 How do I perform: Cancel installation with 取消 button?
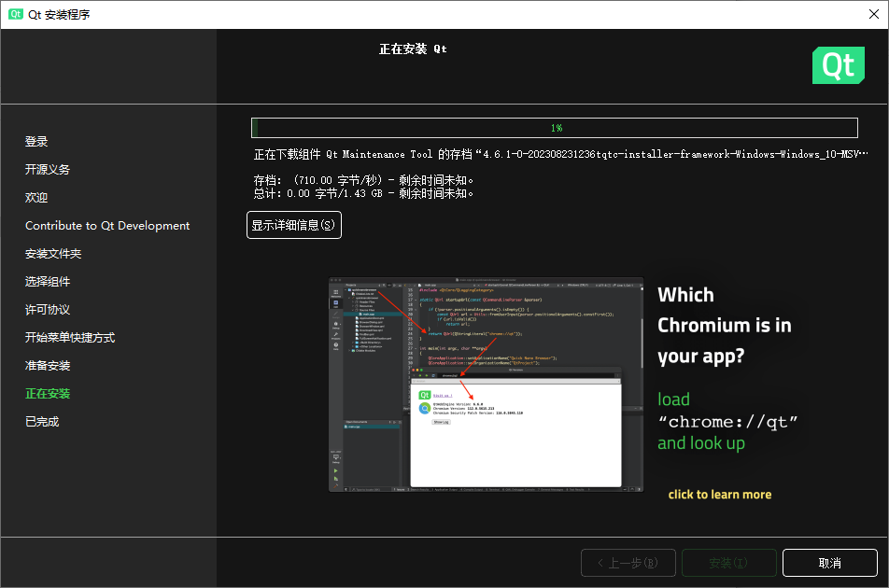(829, 563)
